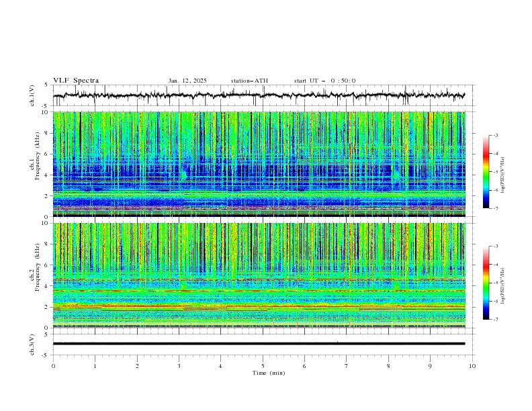Click the ch.1 voltage waveform trace
The image size is (532, 411).
(259, 95)
